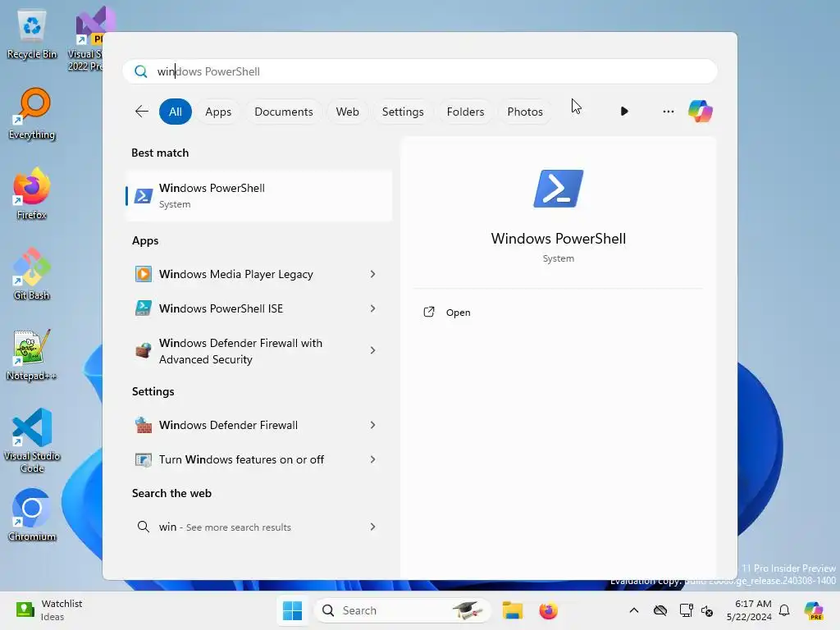
Task: Open the Git Bash desktop shortcut
Action: [x=32, y=274]
